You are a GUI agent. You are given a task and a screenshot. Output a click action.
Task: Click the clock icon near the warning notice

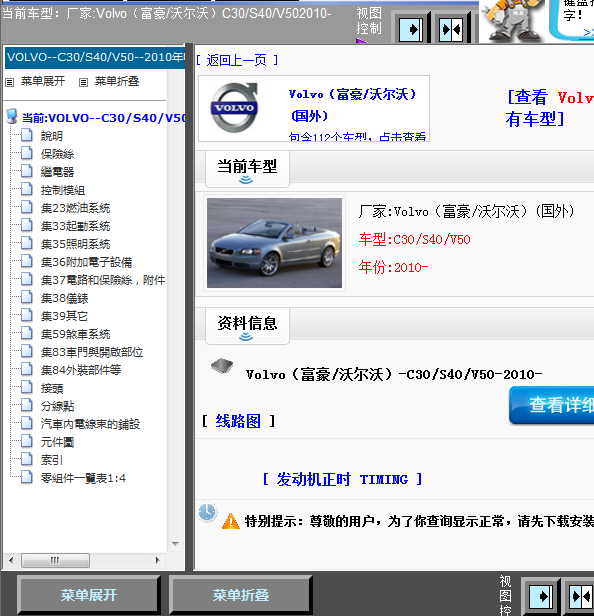(207, 512)
